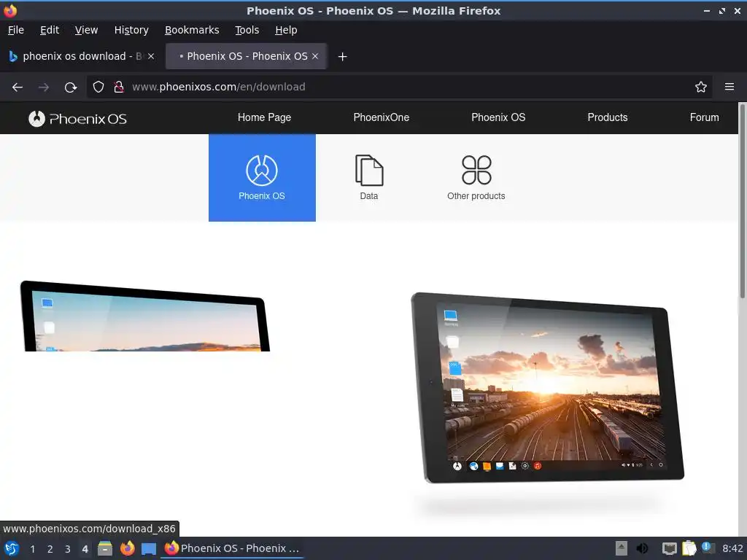Open the Edit menu
Screen dimensions: 747x560
(50, 30)
